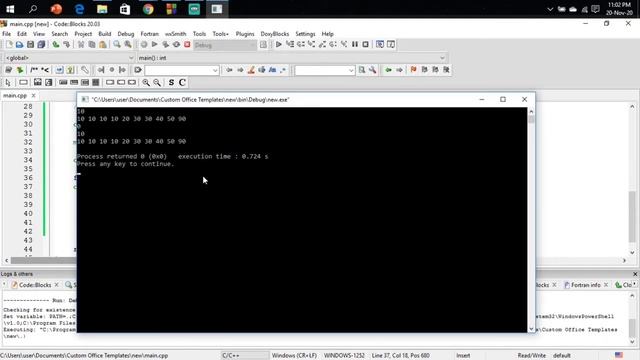The image size is (640, 360).
Task: Click the Rebuild icon
Action: (176, 44)
